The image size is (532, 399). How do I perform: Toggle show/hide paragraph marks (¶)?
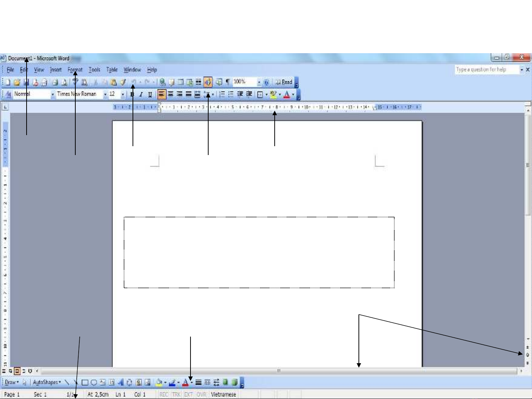(x=227, y=82)
